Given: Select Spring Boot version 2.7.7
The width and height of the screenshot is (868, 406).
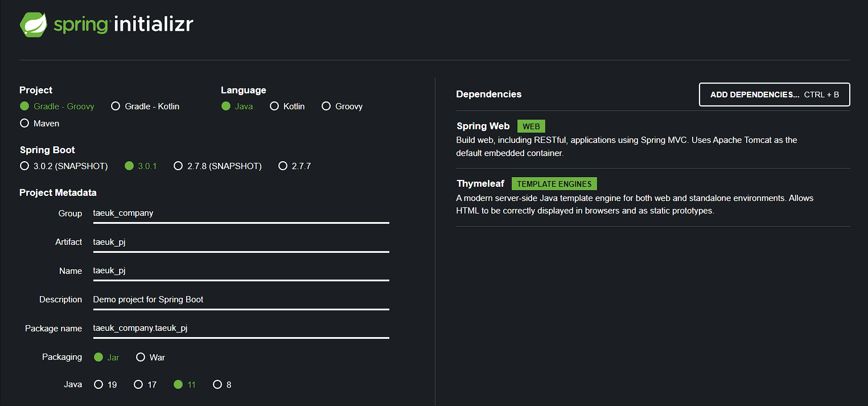Looking at the screenshot, I should tap(295, 166).
